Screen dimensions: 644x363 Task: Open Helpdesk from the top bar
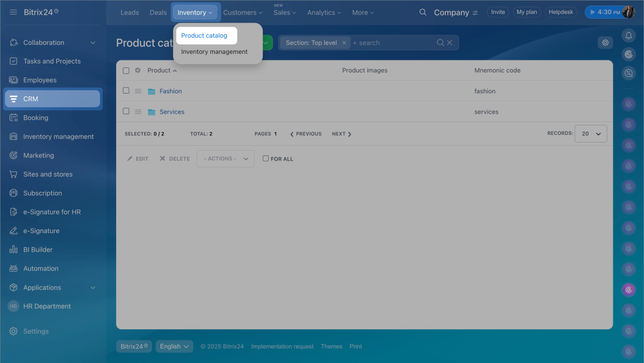click(x=560, y=12)
